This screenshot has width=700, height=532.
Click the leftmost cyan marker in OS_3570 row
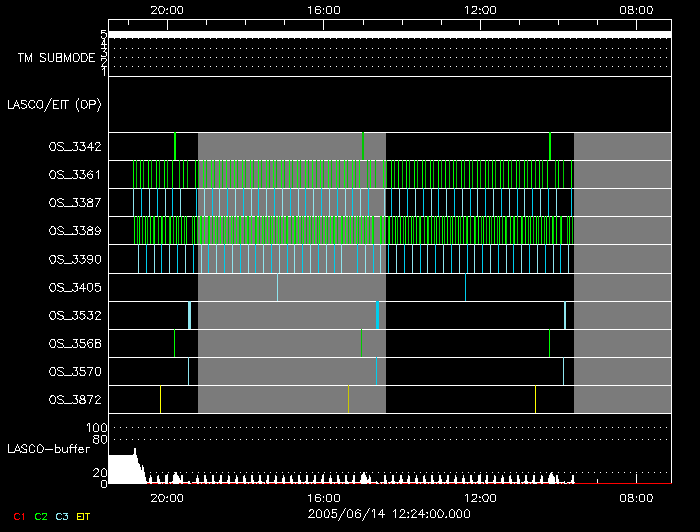click(188, 372)
